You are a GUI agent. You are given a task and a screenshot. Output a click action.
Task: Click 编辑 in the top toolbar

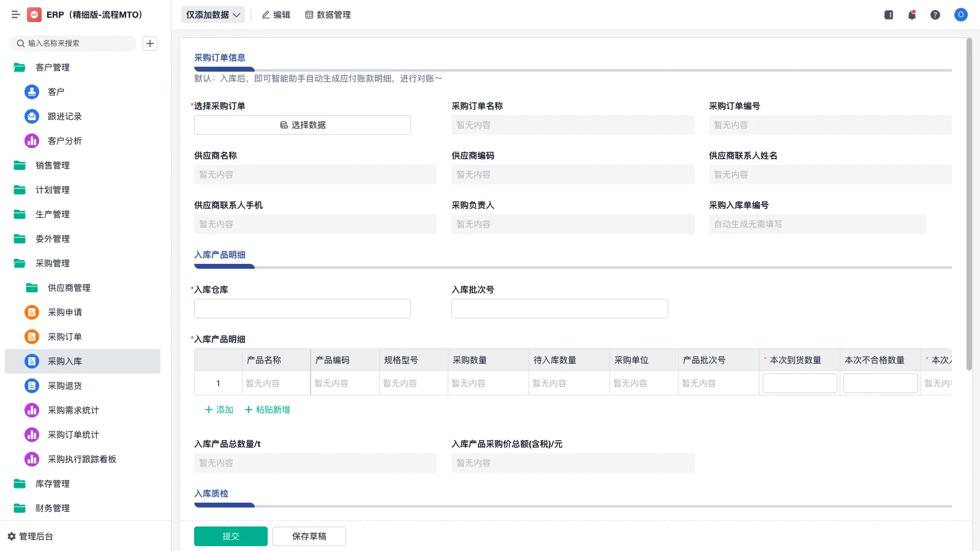coord(276,15)
